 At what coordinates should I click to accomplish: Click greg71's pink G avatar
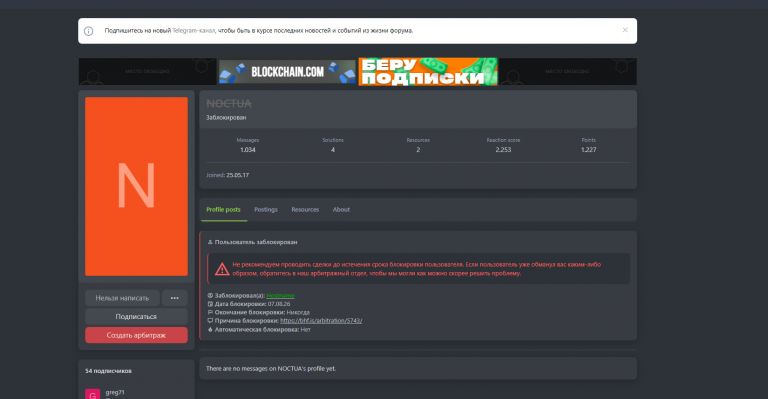tap(93, 394)
